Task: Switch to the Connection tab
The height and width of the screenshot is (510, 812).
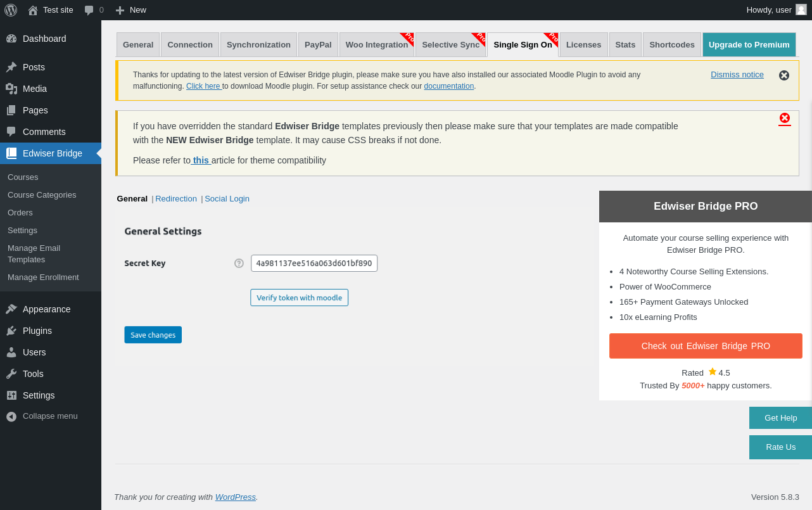Action: point(190,44)
